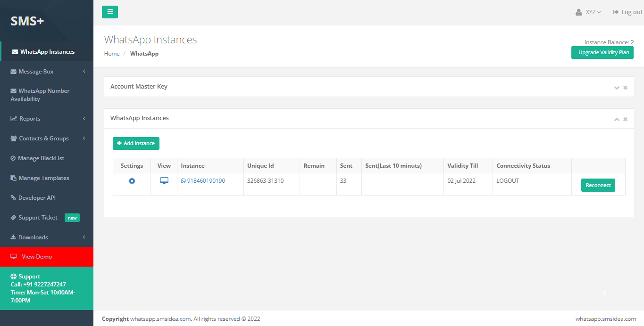Expand the Account Master Key panel
This screenshot has height=326, width=644.
(x=617, y=88)
